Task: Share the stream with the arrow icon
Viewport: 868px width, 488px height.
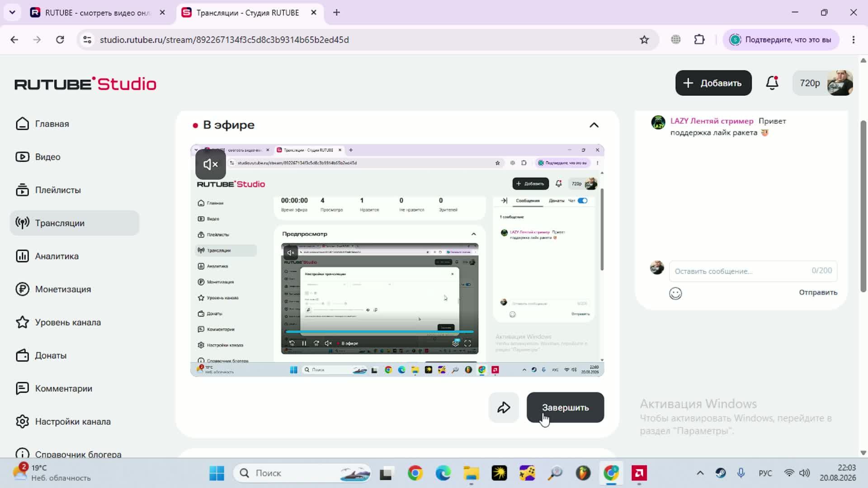Action: click(x=504, y=408)
